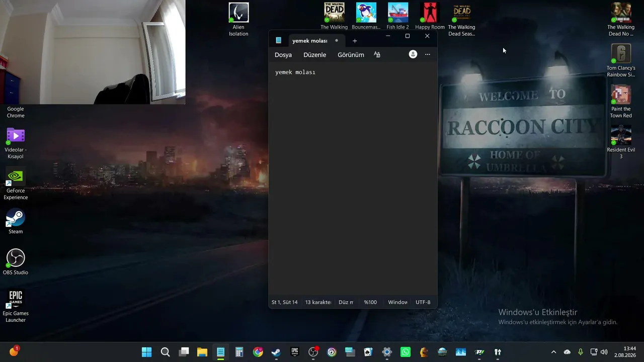Select Tom Clancy's Rainbow Six desktop icon

point(621,61)
